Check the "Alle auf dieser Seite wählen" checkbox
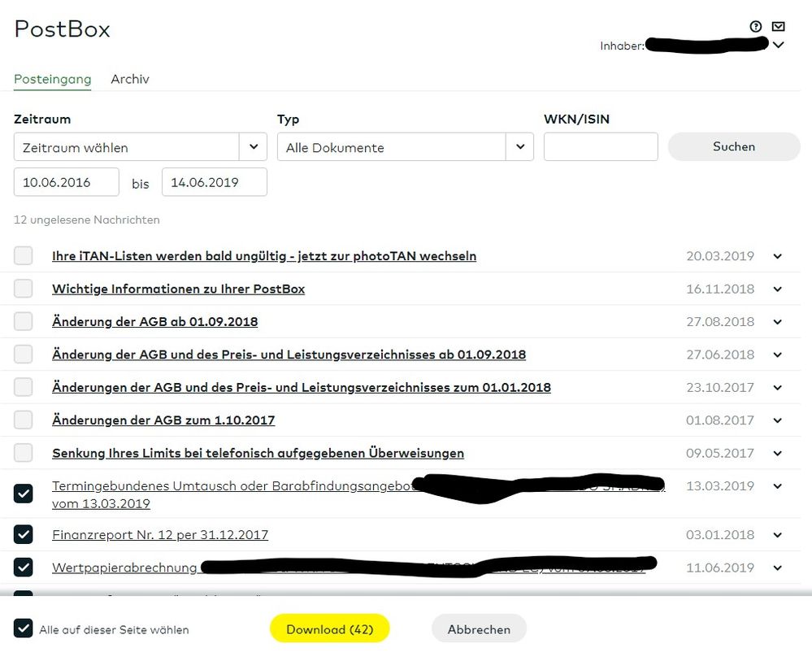Screen dimensions: 812x657 click(x=24, y=628)
